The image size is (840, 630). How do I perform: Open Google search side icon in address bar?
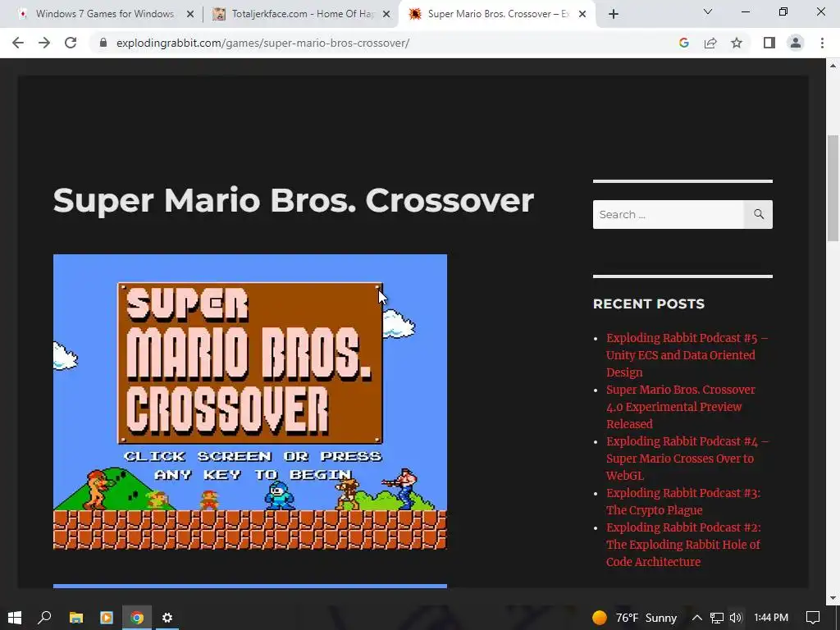pyautogui.click(x=683, y=43)
